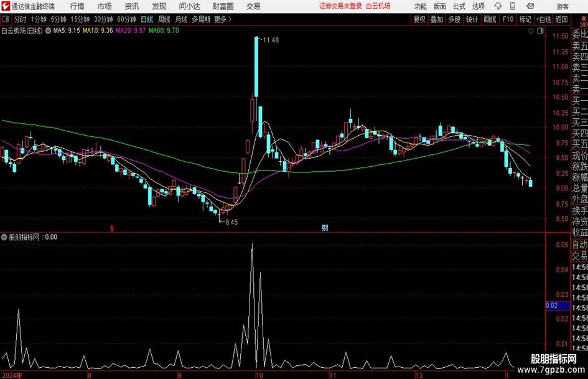The width and height of the screenshot is (588, 379).
Task: Click the MA10: 9.36 value
Action: (x=98, y=30)
